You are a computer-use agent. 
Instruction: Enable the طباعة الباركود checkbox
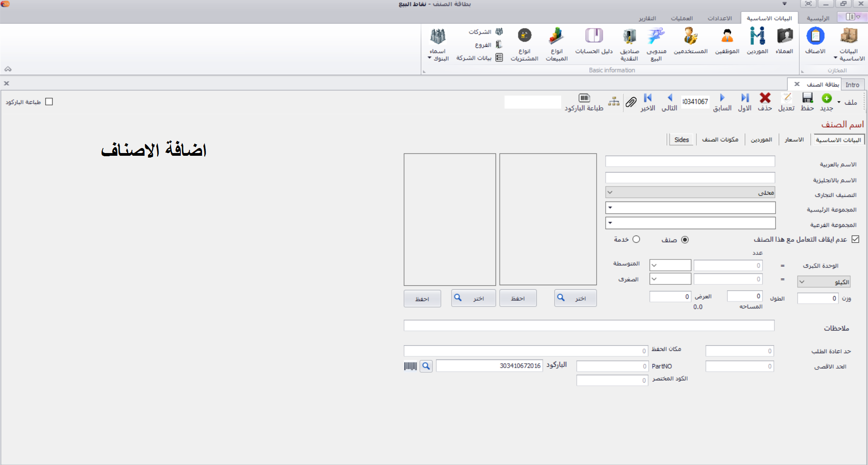click(49, 102)
